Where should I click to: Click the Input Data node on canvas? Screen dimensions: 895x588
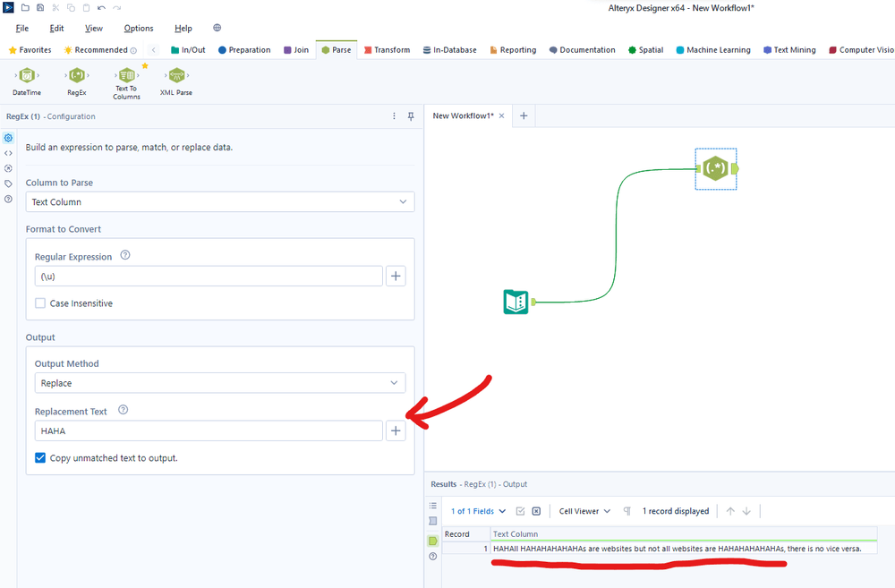pyautogui.click(x=516, y=302)
